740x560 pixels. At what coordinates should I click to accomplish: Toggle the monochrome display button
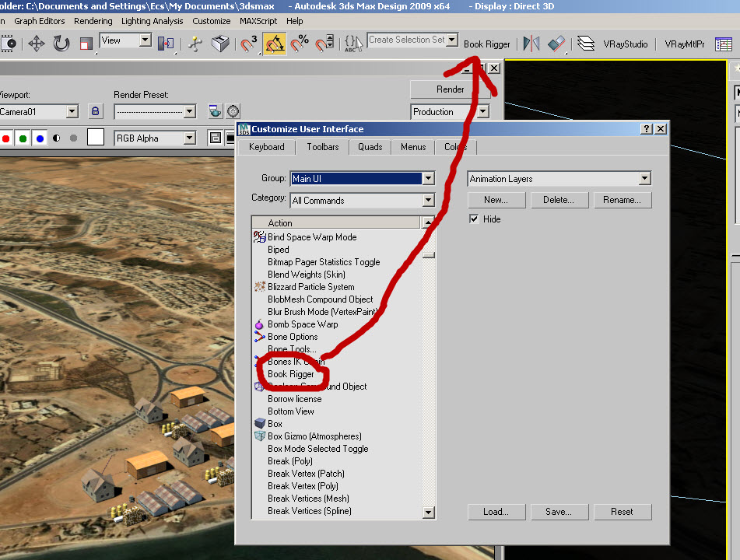(x=73, y=138)
